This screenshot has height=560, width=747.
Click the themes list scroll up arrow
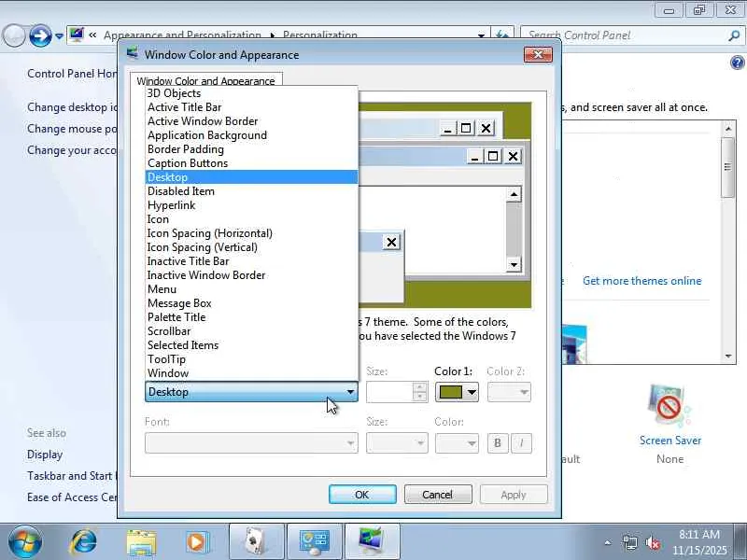tap(728, 128)
